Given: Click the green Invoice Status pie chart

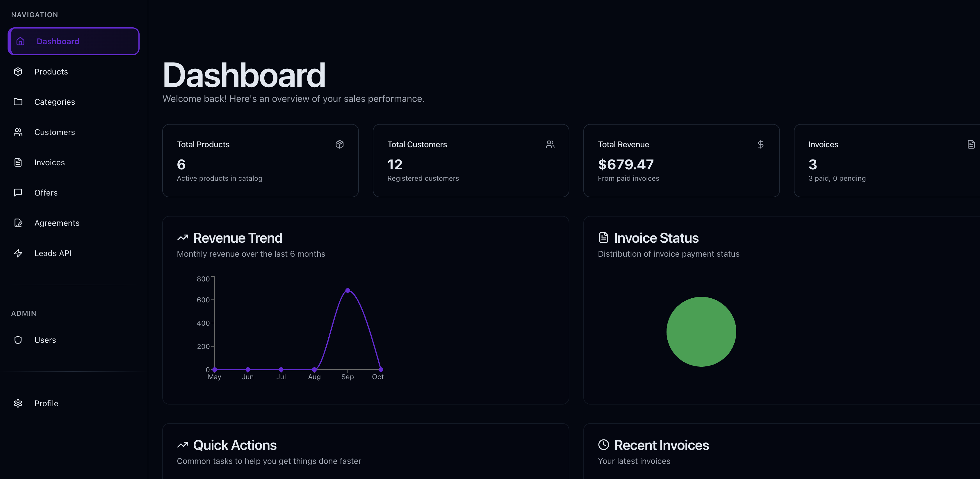Looking at the screenshot, I should point(701,332).
